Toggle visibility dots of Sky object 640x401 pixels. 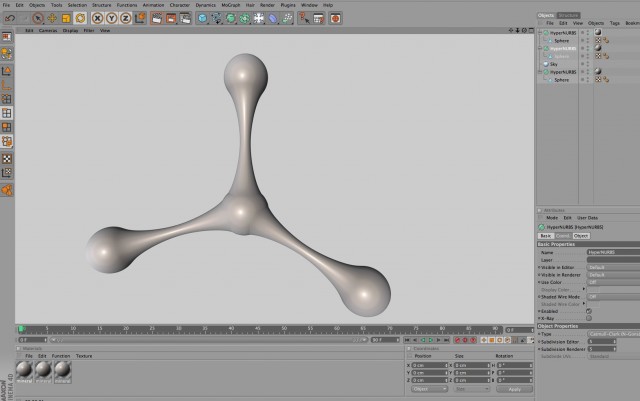coord(585,64)
